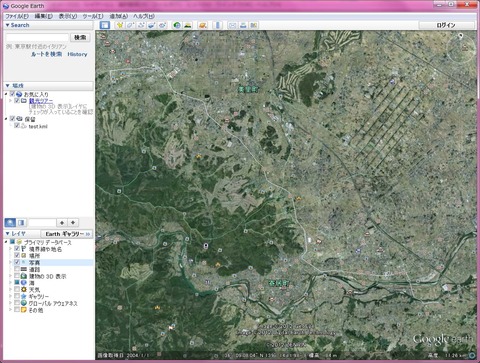Expand the グローバル アウェアネス layer arrow
This screenshot has height=363, width=480.
click(10, 303)
